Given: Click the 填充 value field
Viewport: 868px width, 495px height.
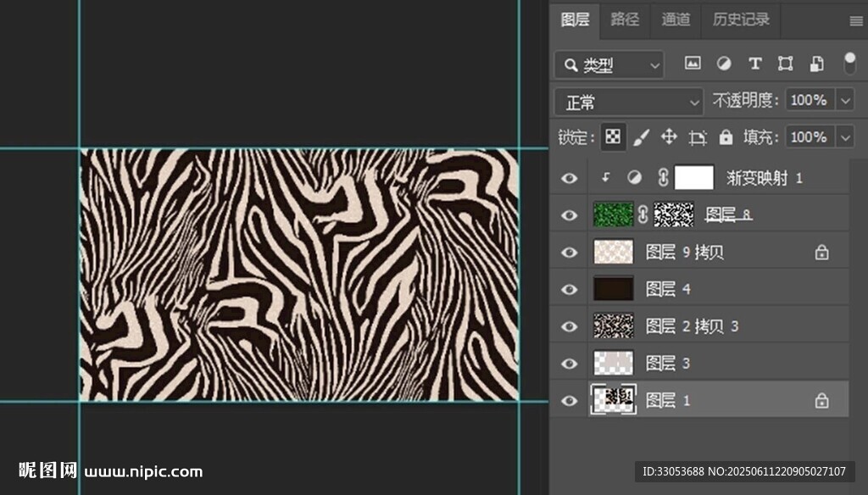Looking at the screenshot, I should click(810, 136).
